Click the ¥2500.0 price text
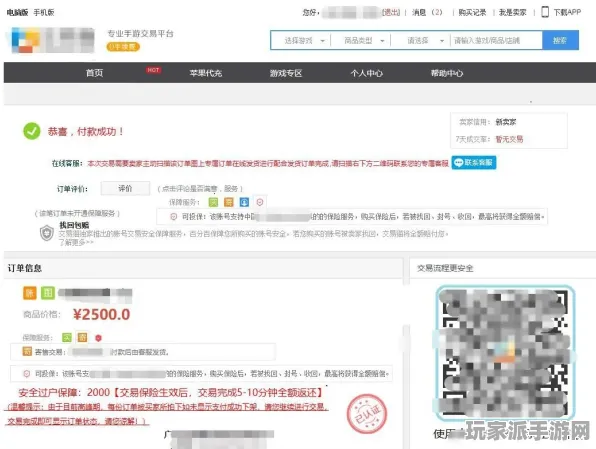Viewport: 596px width, 449px height. (101, 314)
